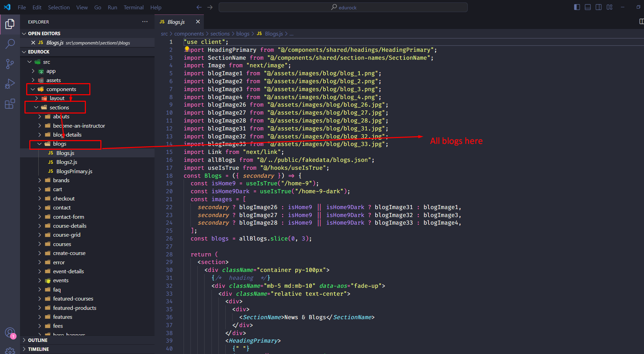The image size is (644, 354).
Task: Open the Extensions view
Action: point(10,104)
